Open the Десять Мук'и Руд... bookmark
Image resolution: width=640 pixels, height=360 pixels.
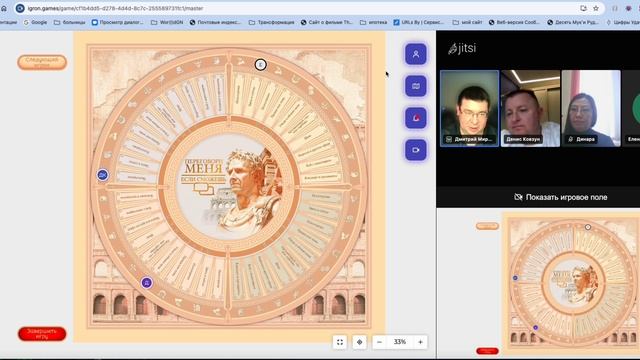573,22
